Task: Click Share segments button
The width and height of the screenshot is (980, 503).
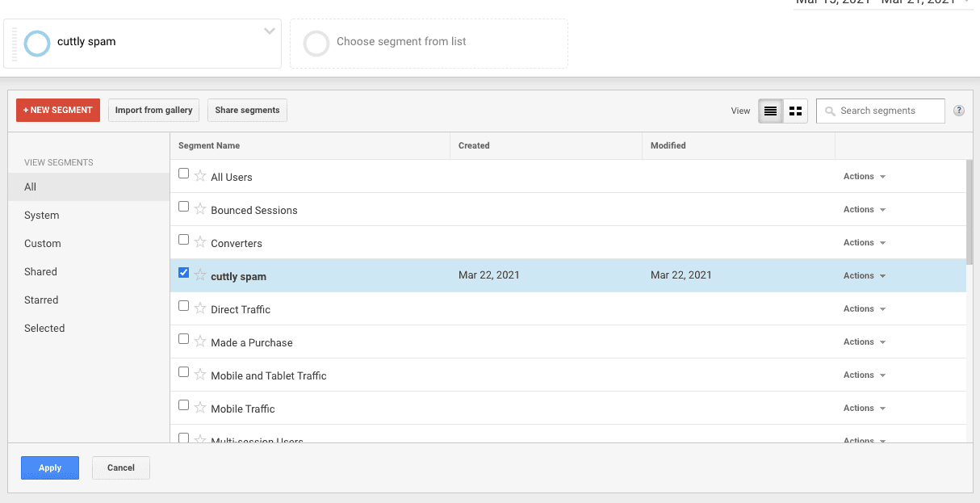Action: (x=247, y=110)
